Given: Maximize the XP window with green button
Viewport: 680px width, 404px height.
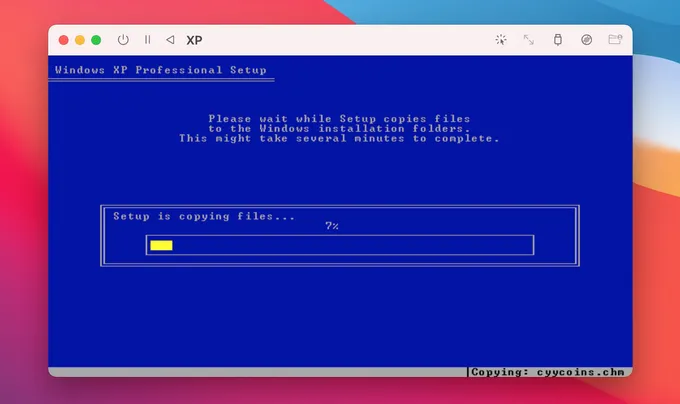Looking at the screenshot, I should pos(96,40).
